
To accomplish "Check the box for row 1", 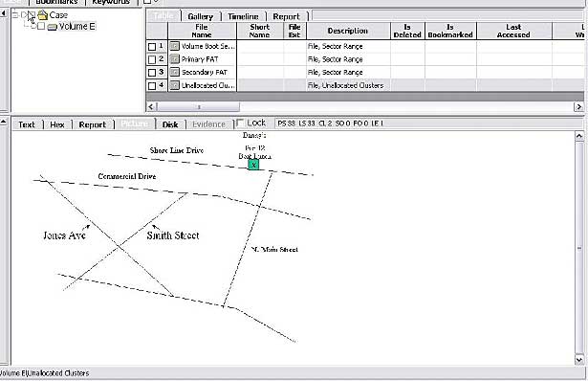I will 152,47.
